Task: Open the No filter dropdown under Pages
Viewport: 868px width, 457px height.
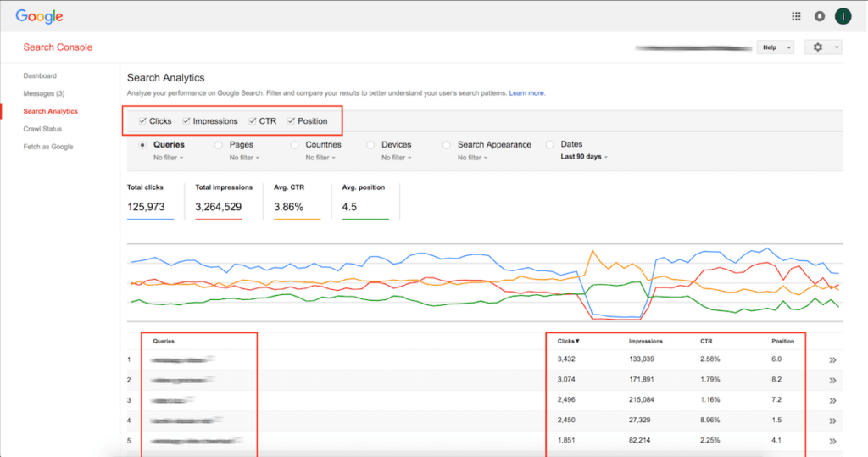Action: click(x=244, y=158)
